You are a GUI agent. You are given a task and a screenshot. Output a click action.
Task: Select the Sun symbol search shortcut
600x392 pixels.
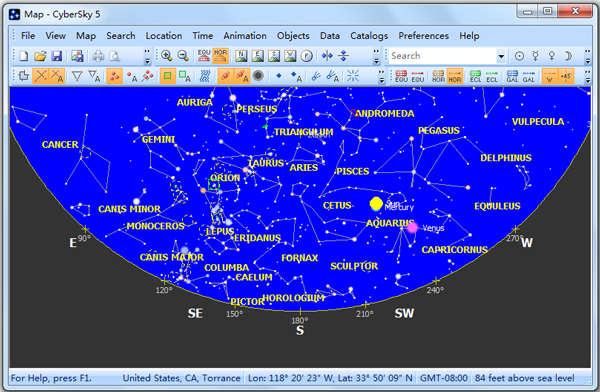pyautogui.click(x=519, y=56)
